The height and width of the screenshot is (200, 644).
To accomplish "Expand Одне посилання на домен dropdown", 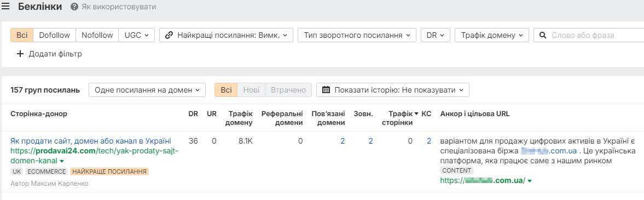I will [x=147, y=90].
